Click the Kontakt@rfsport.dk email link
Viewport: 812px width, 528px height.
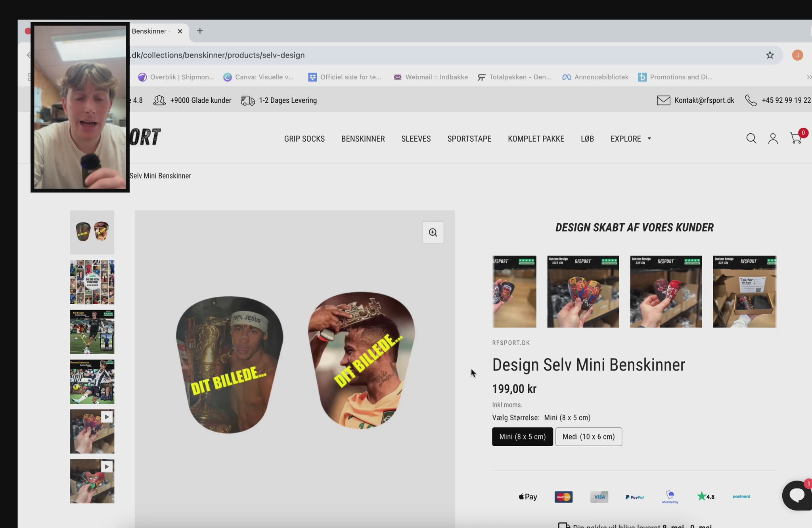tap(704, 100)
